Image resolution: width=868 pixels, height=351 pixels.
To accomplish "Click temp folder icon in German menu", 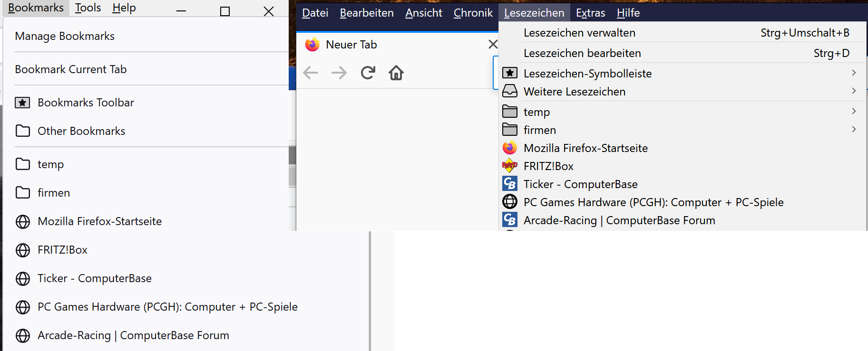I will (x=510, y=111).
